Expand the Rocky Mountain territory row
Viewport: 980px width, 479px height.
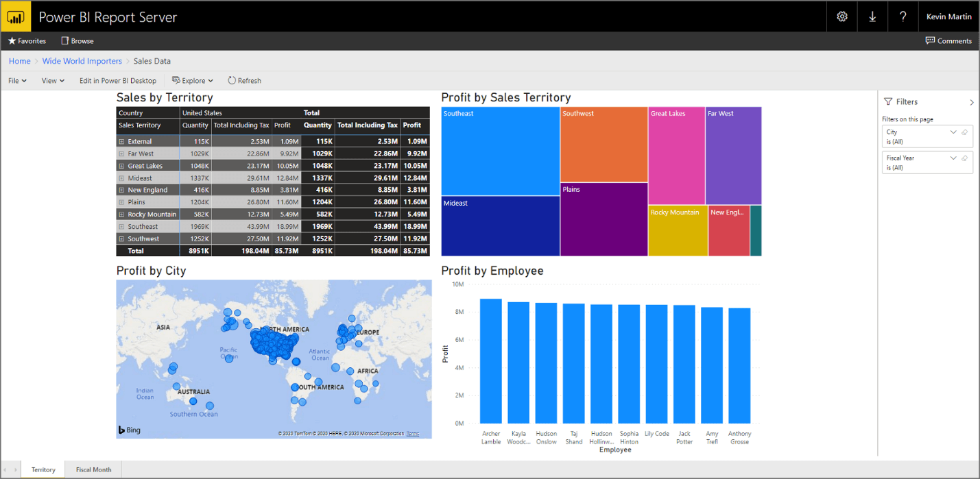click(121, 214)
